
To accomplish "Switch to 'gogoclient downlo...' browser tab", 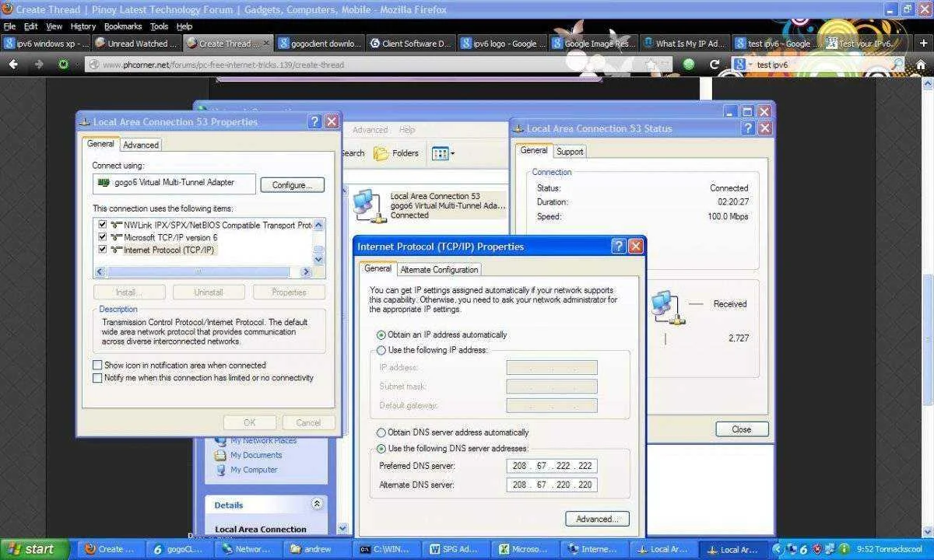I will point(320,44).
